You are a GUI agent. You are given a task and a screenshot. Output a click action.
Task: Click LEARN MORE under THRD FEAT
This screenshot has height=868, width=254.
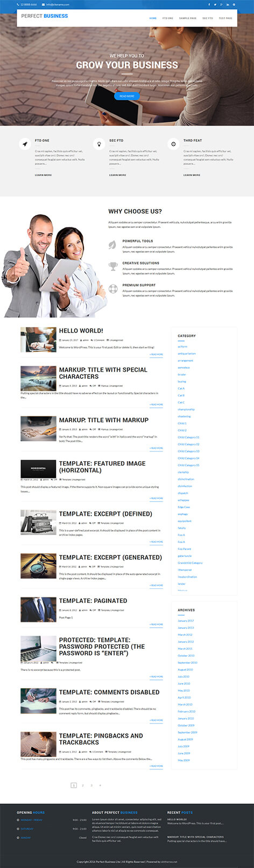(x=192, y=175)
